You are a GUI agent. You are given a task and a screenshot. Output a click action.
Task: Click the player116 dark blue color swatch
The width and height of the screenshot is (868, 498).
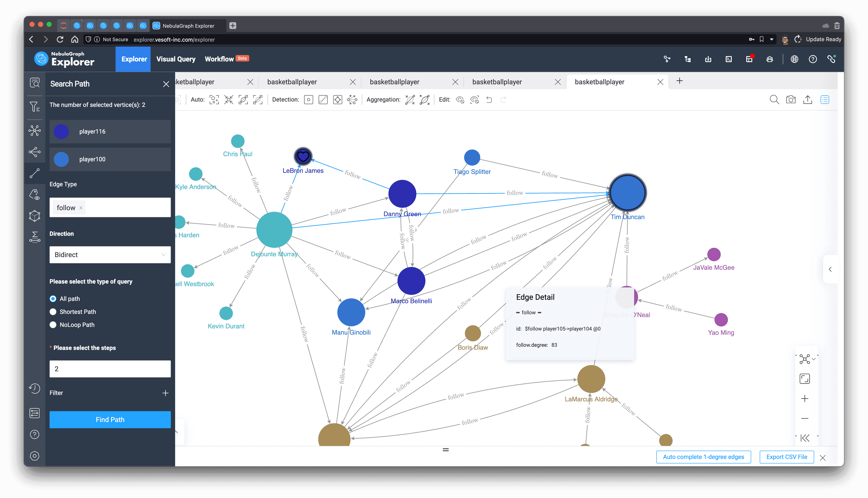[61, 131]
